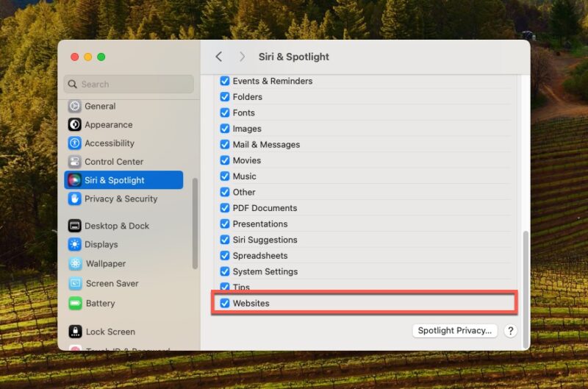Toggle the Fonts checkbox
This screenshot has height=389, width=588.
tap(225, 113)
